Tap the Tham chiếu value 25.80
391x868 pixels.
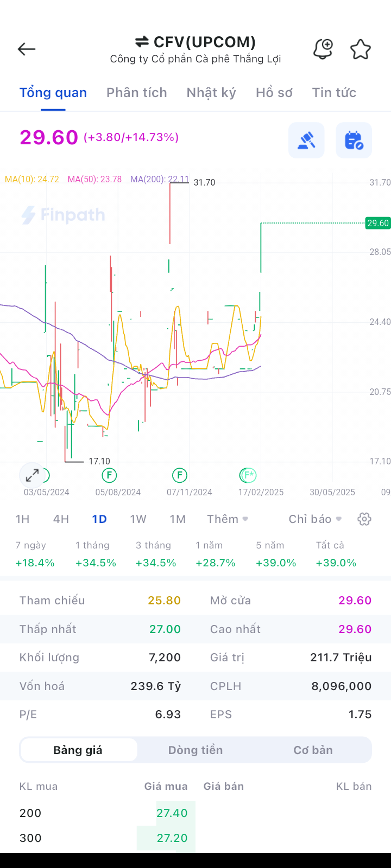point(164,601)
